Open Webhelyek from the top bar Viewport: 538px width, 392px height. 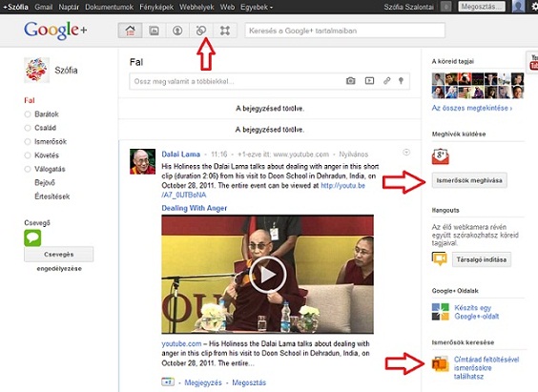click(197, 7)
